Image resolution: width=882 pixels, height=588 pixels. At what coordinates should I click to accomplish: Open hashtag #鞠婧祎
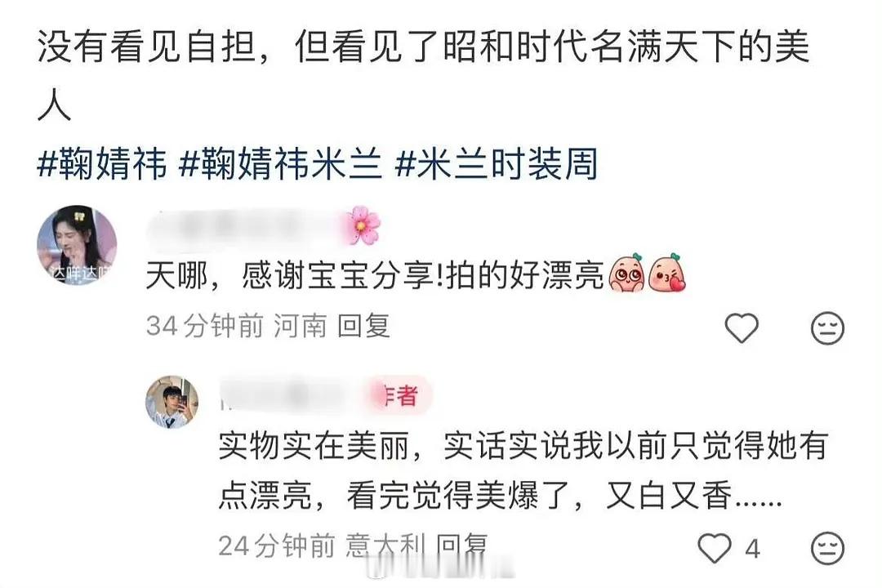point(102,164)
